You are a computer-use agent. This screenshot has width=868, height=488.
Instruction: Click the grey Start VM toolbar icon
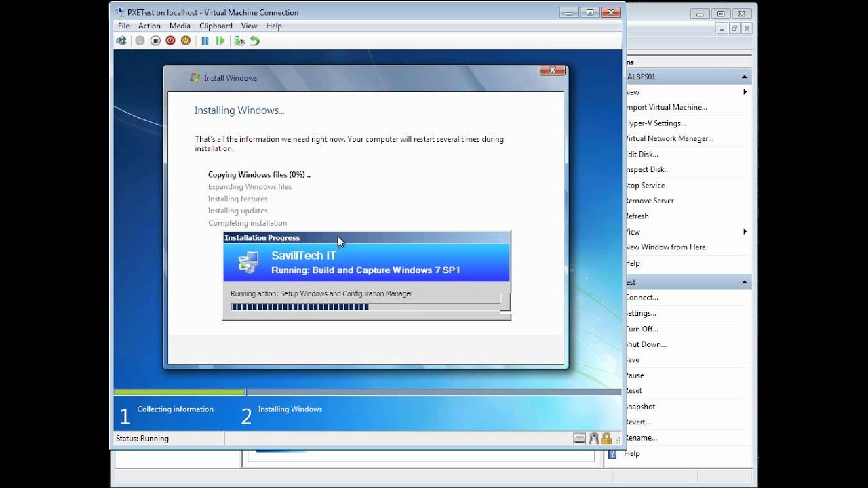(140, 41)
